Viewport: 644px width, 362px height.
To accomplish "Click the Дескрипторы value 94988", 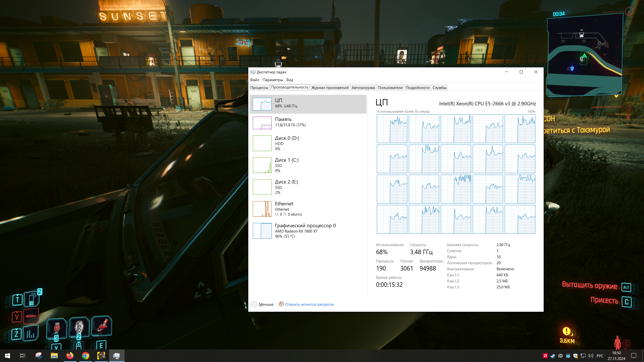I will [428, 268].
